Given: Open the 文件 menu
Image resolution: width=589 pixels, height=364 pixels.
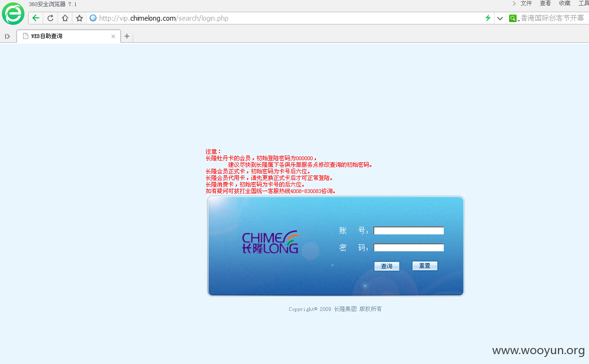Looking at the screenshot, I should click(x=526, y=3).
